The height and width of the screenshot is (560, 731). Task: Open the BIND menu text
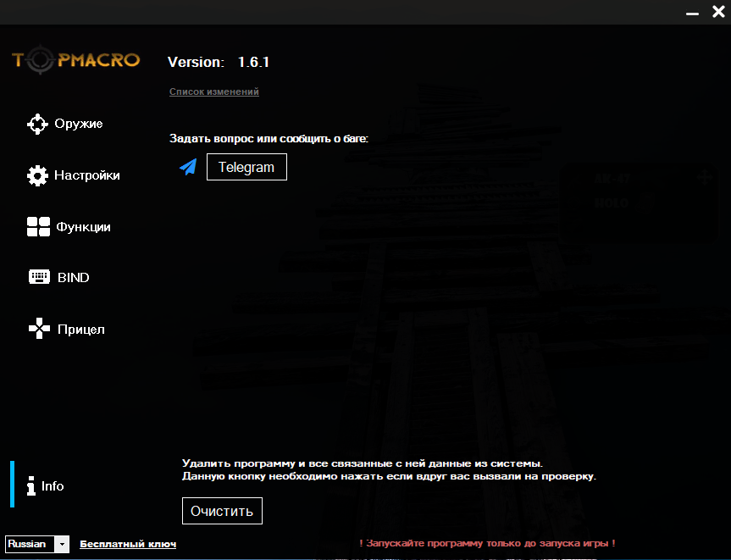click(x=74, y=277)
